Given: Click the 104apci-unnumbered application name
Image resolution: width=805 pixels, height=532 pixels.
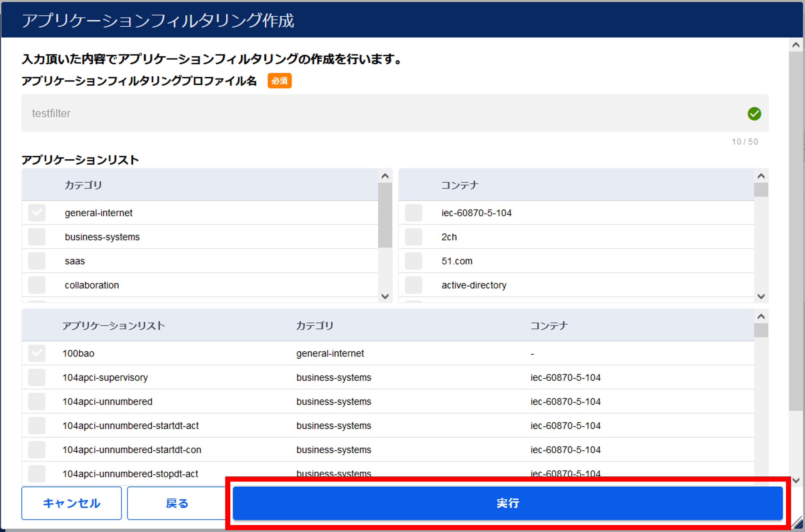Looking at the screenshot, I should [x=107, y=401].
